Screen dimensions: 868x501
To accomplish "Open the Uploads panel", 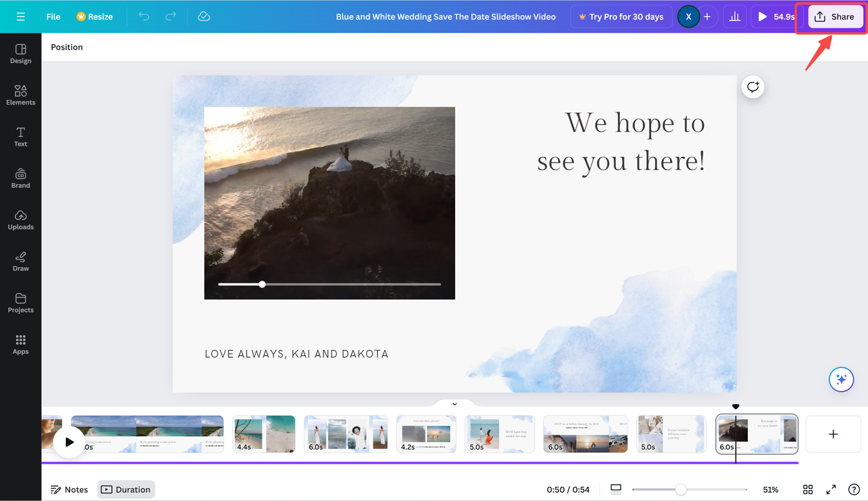I will click(20, 220).
